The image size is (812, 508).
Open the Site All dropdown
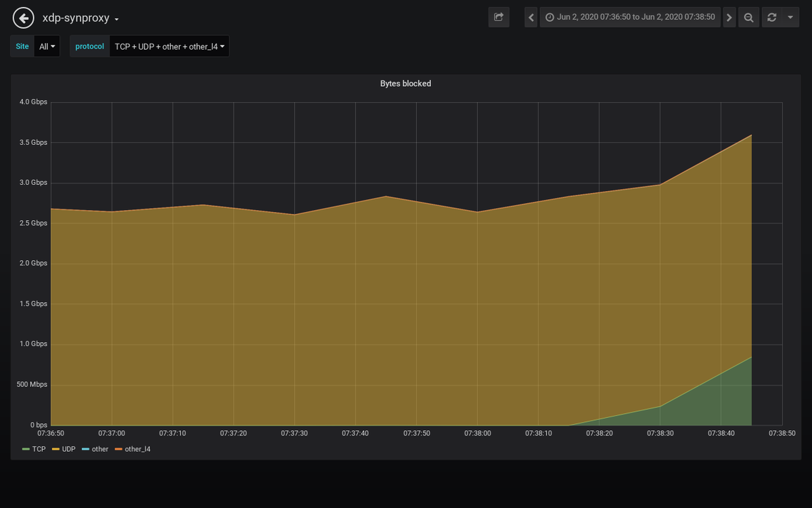47,46
